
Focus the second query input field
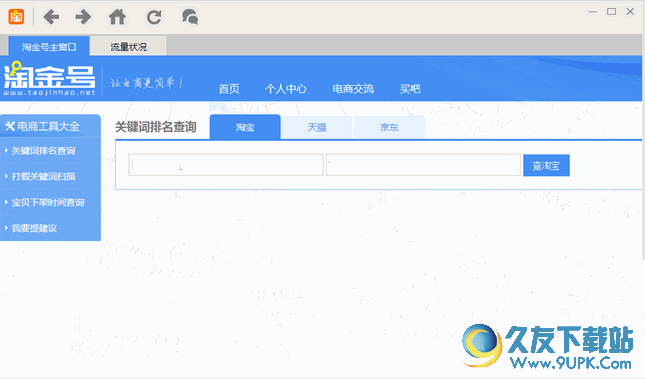[x=423, y=165]
